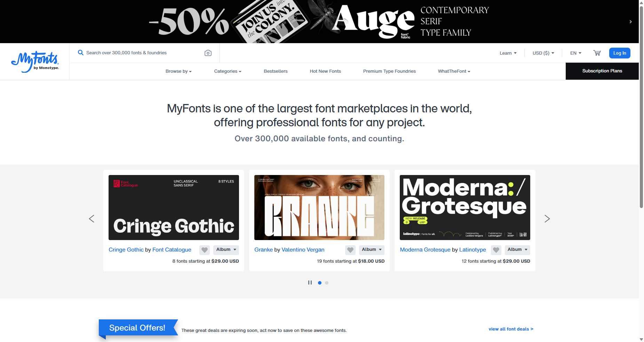Select the first carousel page dot

point(320,283)
